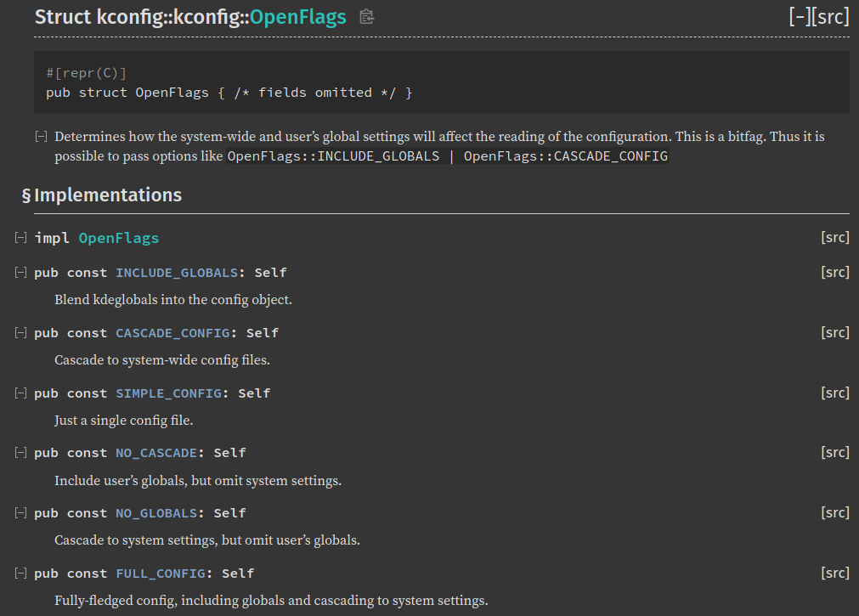Open source of NO_GLOBALS constant

click(835, 512)
